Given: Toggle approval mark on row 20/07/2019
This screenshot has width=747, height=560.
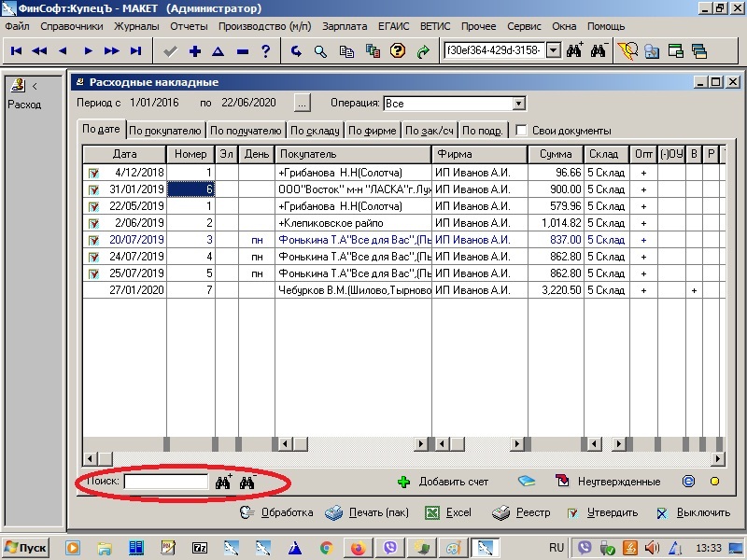Looking at the screenshot, I should [x=93, y=240].
